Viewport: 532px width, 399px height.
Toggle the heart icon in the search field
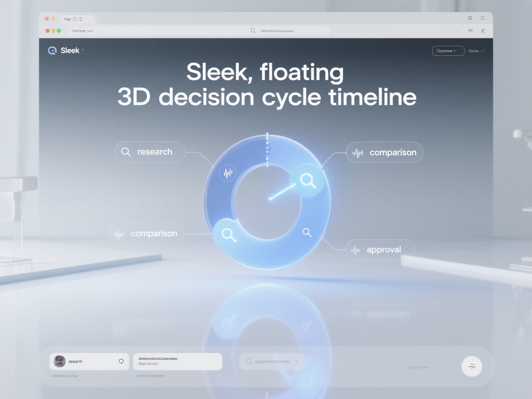point(121,361)
